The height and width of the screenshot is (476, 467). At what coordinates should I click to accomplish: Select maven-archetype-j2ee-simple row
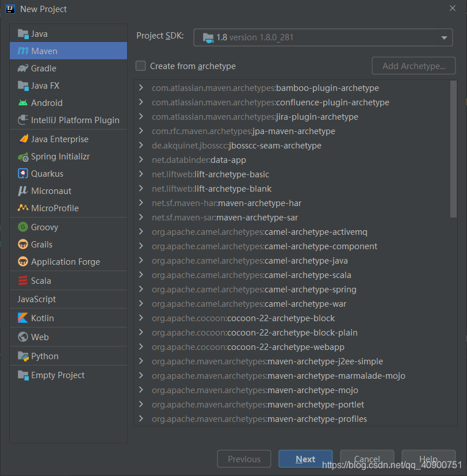coord(292,361)
